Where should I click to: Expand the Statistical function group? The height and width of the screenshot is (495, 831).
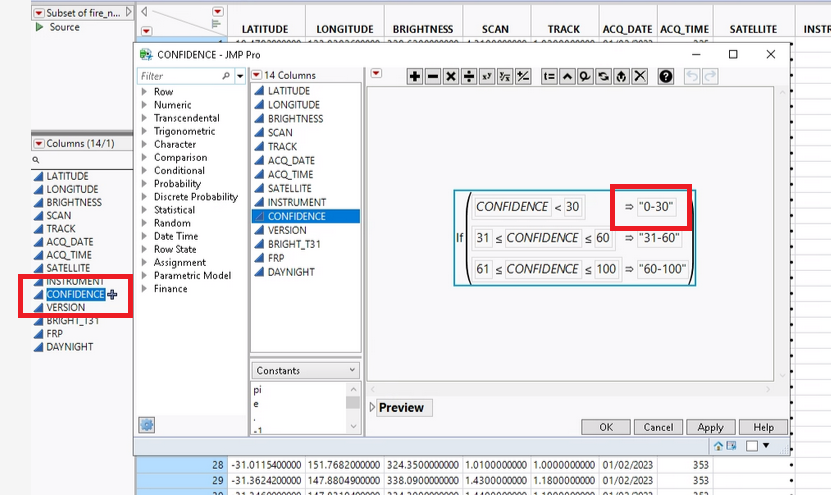[144, 210]
